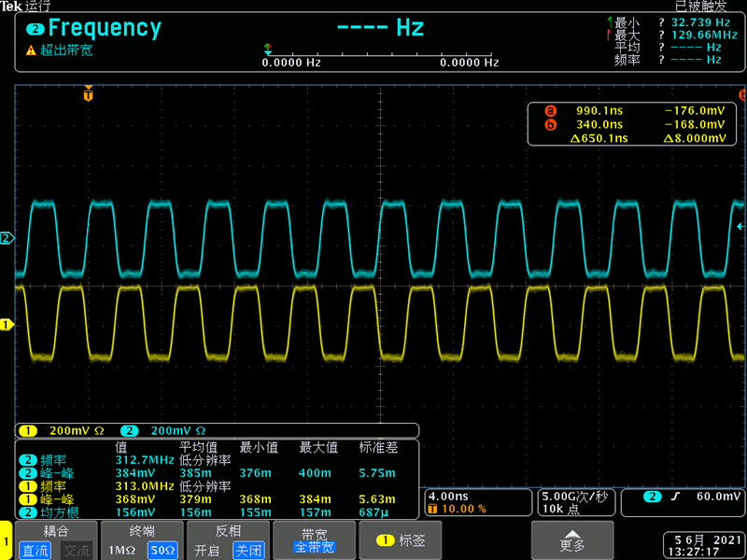747x560 pixels.
Task: Turn invert off (关闭)
Action: pyautogui.click(x=247, y=551)
